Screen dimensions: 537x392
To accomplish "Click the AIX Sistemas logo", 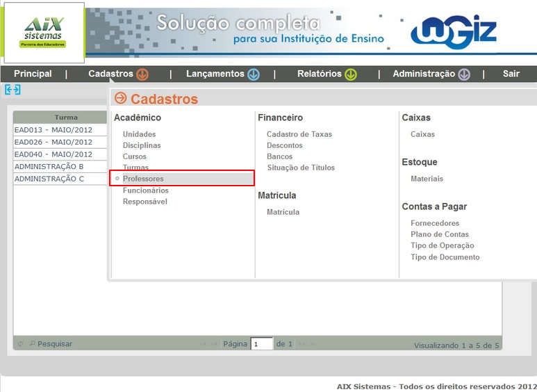I will click(43, 33).
